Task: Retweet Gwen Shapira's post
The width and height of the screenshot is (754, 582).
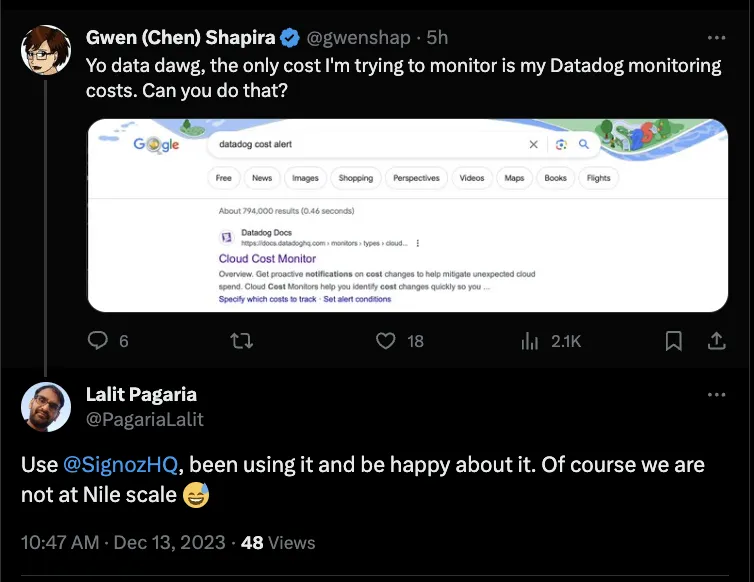Action: pyautogui.click(x=241, y=341)
